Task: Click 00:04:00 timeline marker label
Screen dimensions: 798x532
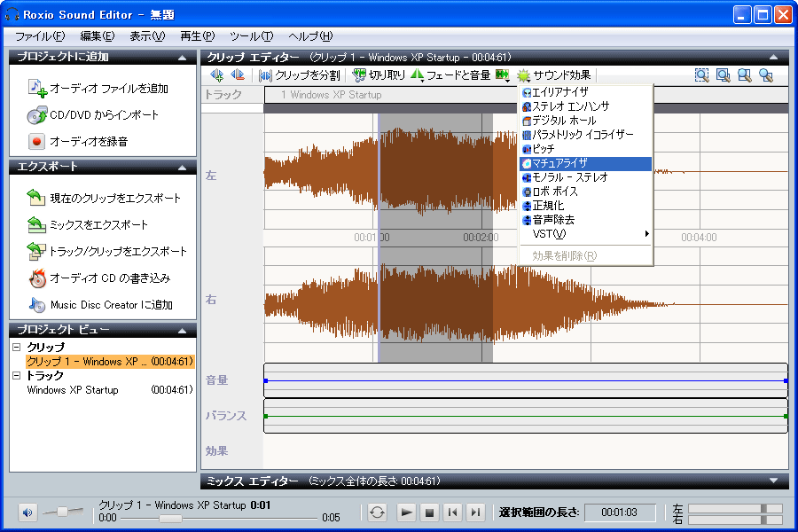Action: 699,238
